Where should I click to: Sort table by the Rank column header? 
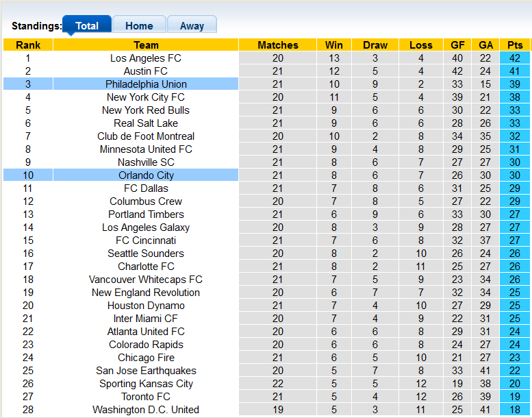tap(28, 45)
